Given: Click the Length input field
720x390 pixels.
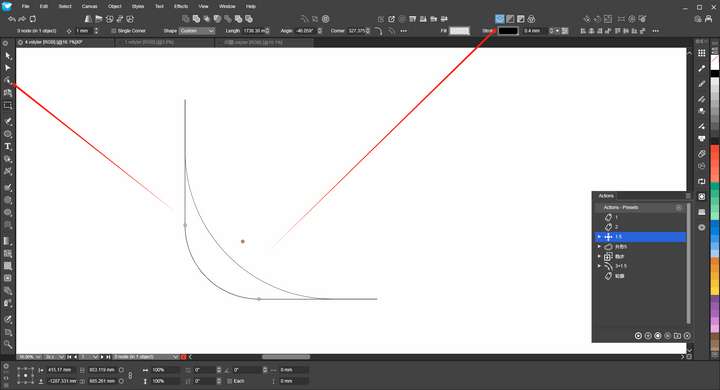Looking at the screenshot, I should (x=254, y=31).
